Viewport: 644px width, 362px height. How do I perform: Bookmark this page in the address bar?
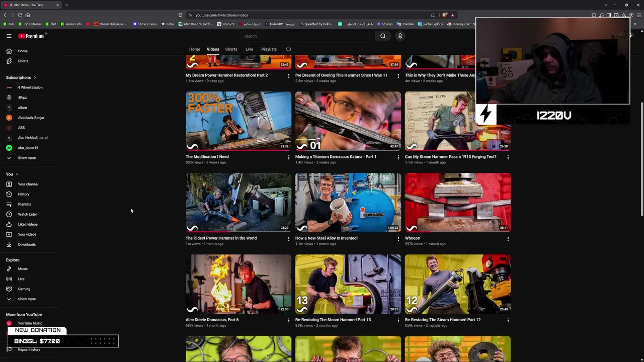[x=180, y=15]
